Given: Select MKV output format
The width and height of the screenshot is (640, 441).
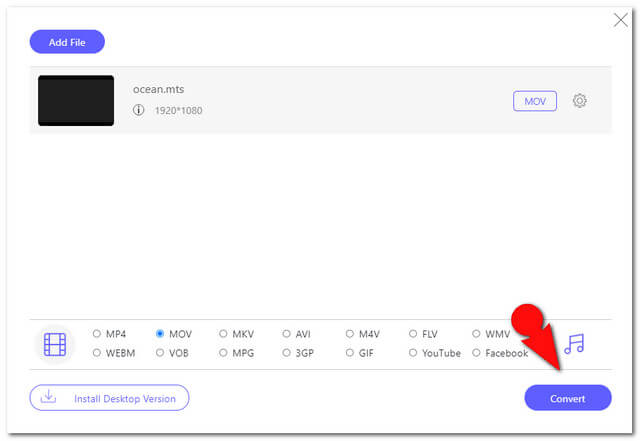Looking at the screenshot, I should click(223, 334).
